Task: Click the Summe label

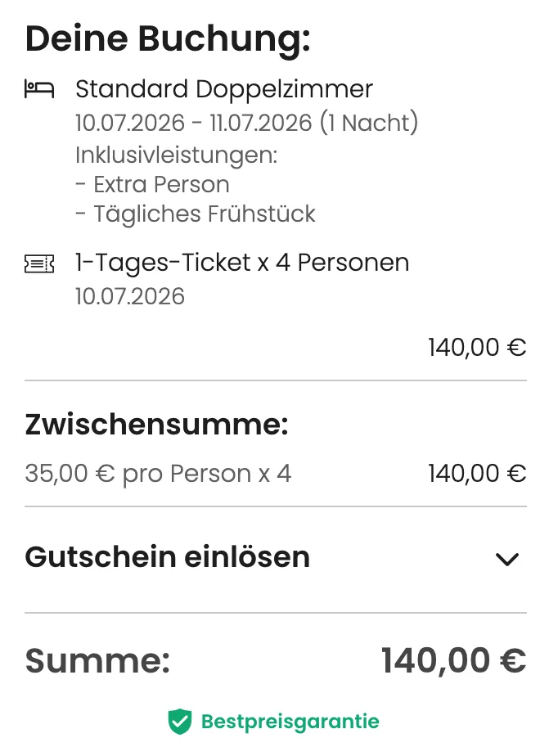Action: (97, 660)
